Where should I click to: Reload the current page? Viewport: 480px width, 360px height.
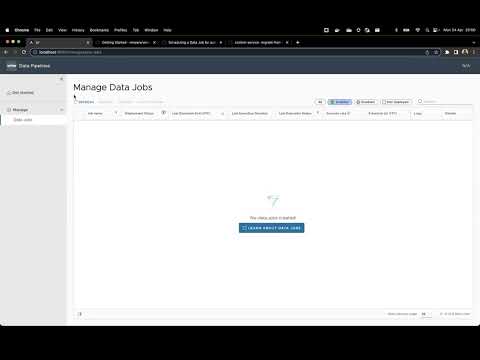pyautogui.click(x=24, y=52)
